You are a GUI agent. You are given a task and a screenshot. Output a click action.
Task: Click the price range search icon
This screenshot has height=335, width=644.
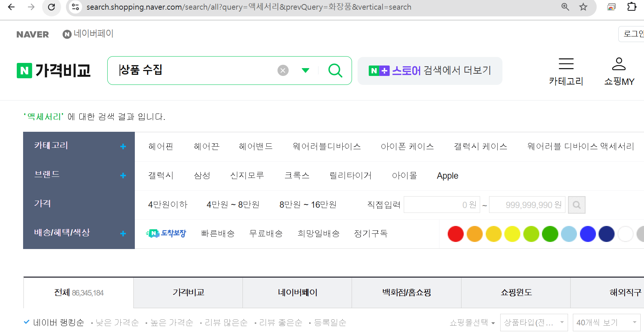pyautogui.click(x=576, y=205)
